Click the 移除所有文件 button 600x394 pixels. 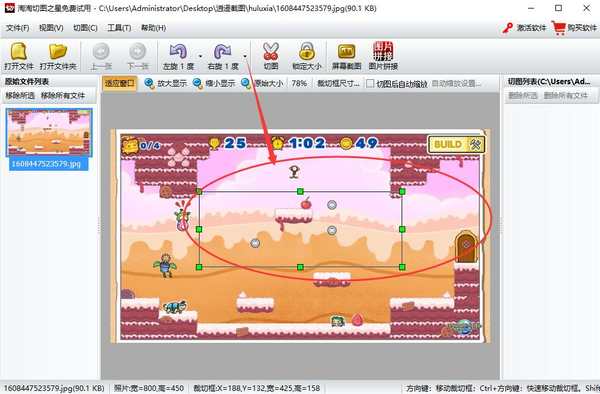(63, 96)
